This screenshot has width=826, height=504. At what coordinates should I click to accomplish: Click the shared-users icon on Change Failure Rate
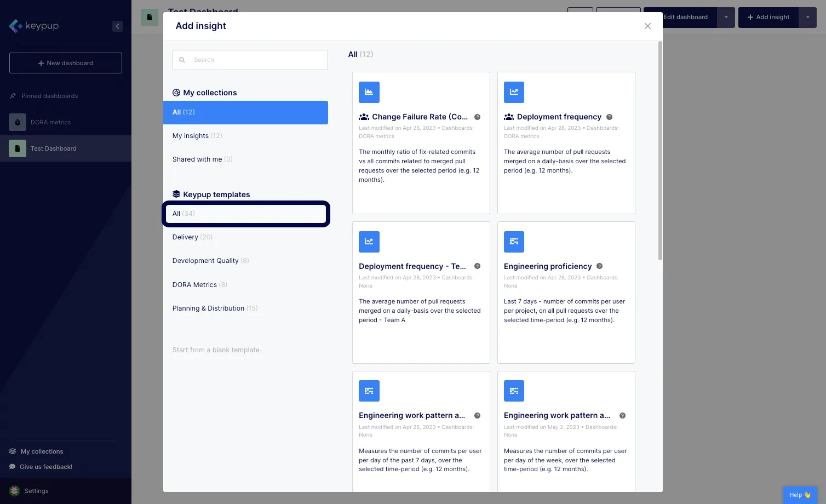[x=364, y=117]
